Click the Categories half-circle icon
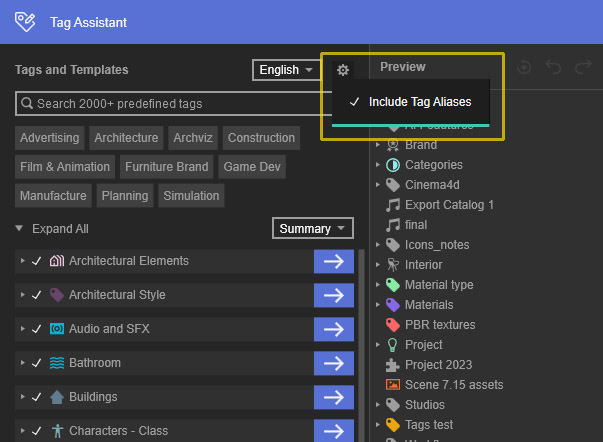Viewport: 603px width, 442px height. coord(393,165)
